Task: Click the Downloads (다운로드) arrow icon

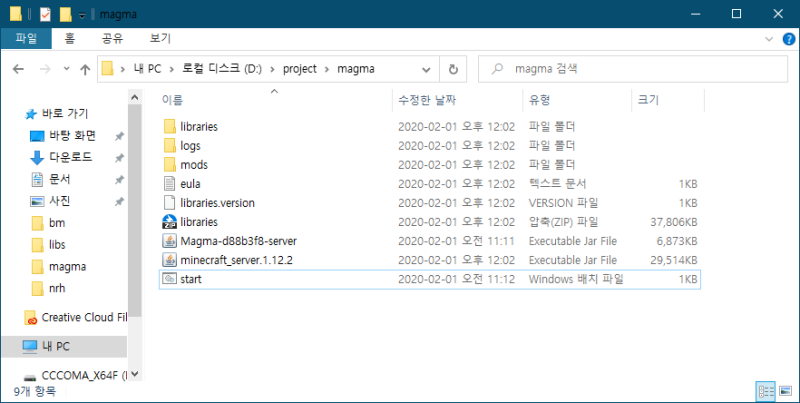Action: 37,158
